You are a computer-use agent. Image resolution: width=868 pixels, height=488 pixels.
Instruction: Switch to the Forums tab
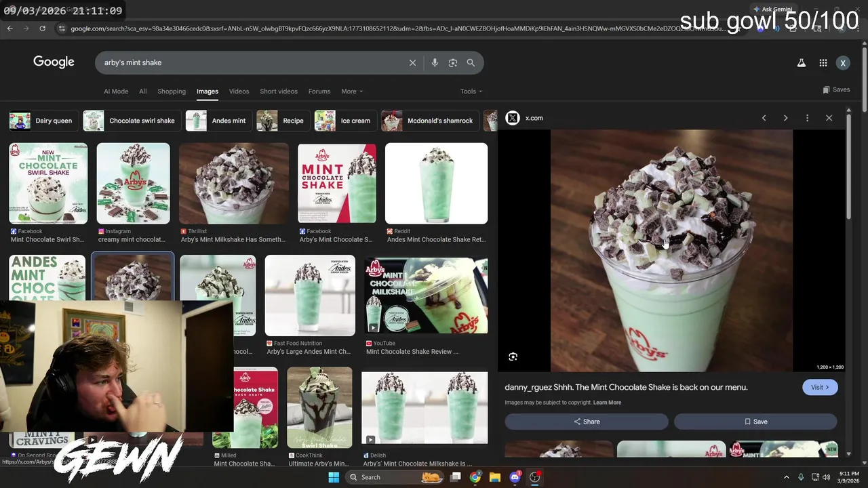point(319,91)
